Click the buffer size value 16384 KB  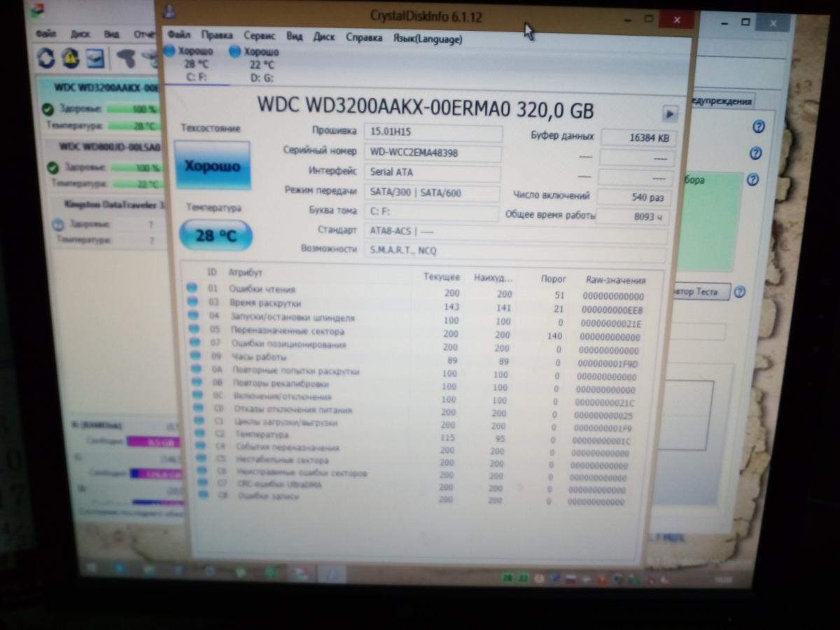[638, 138]
